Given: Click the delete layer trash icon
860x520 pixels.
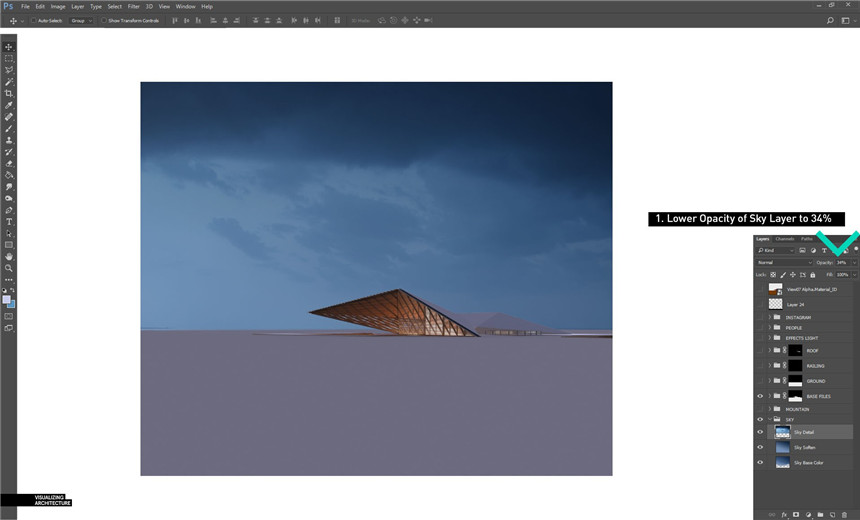Looking at the screenshot, I should 844,515.
